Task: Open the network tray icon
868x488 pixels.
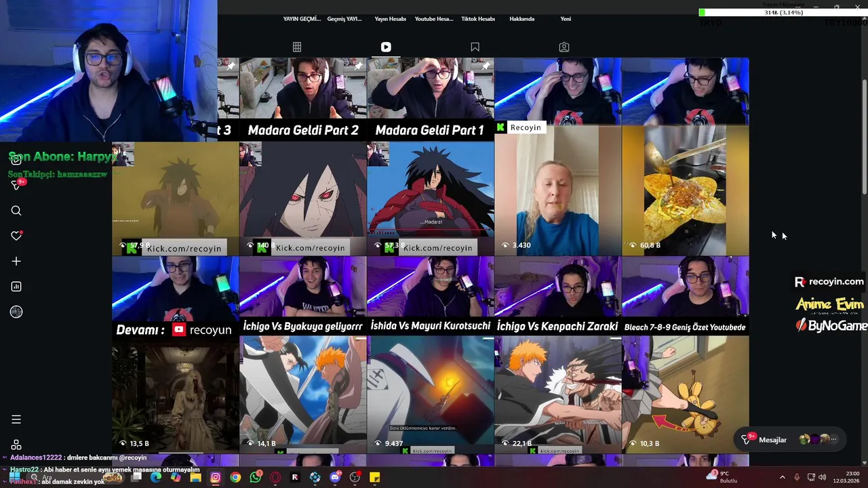Action: 811,477
